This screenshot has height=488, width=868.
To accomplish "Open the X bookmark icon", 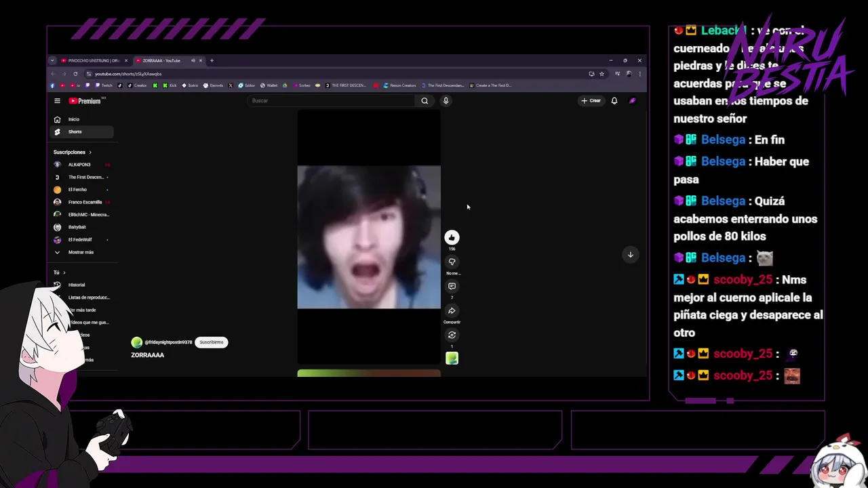I will (231, 85).
